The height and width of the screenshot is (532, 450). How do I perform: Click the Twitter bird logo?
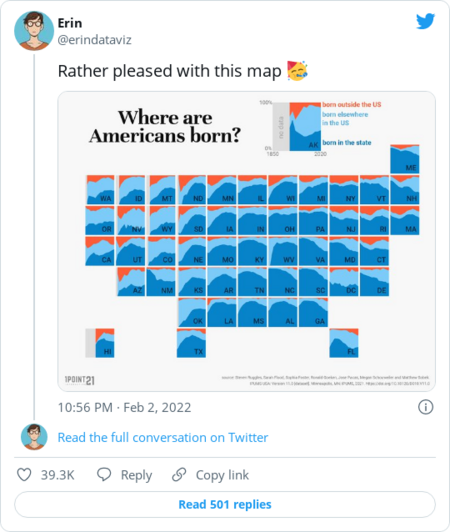425,21
